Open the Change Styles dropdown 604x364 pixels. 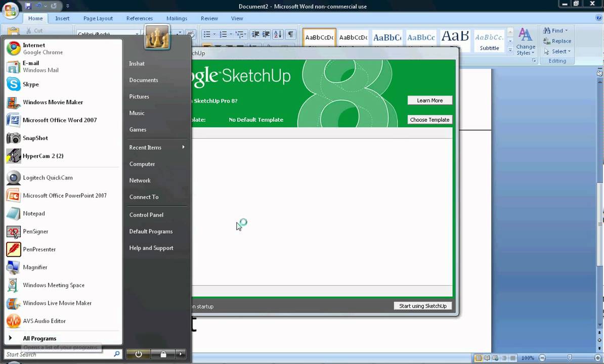526,41
